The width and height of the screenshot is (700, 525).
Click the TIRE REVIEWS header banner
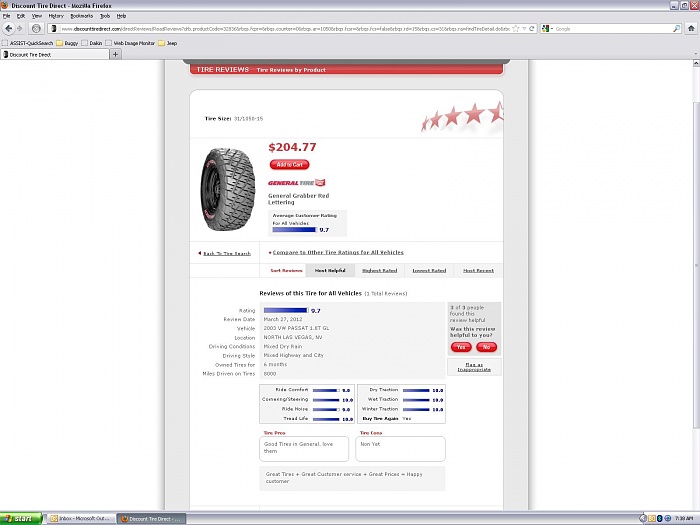click(x=346, y=70)
